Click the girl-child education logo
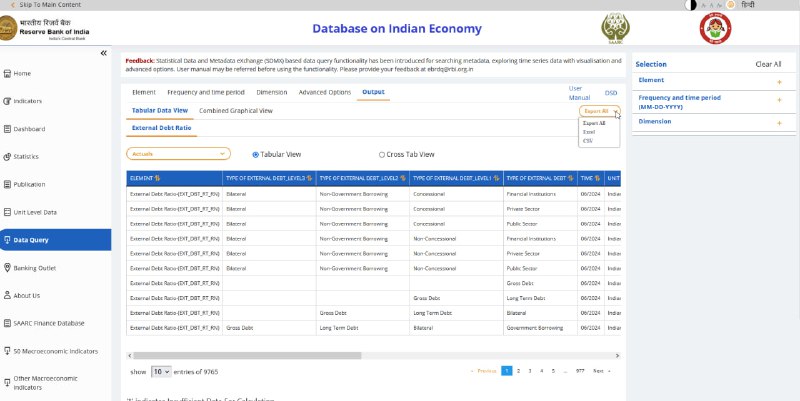This screenshot has height=401, width=800. 715,29
